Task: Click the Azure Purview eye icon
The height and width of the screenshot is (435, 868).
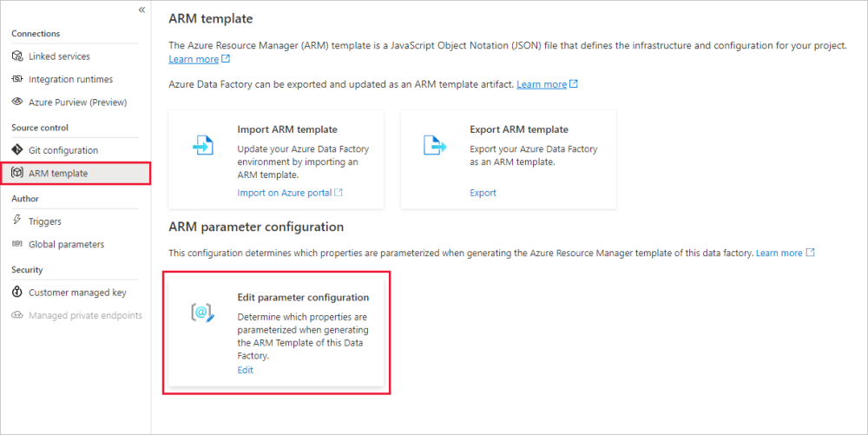Action: (17, 102)
